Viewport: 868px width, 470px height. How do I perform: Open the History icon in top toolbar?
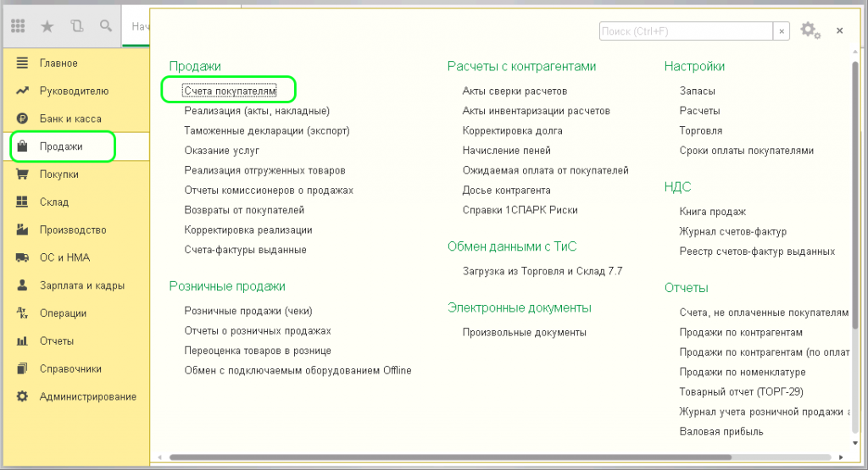(x=77, y=25)
